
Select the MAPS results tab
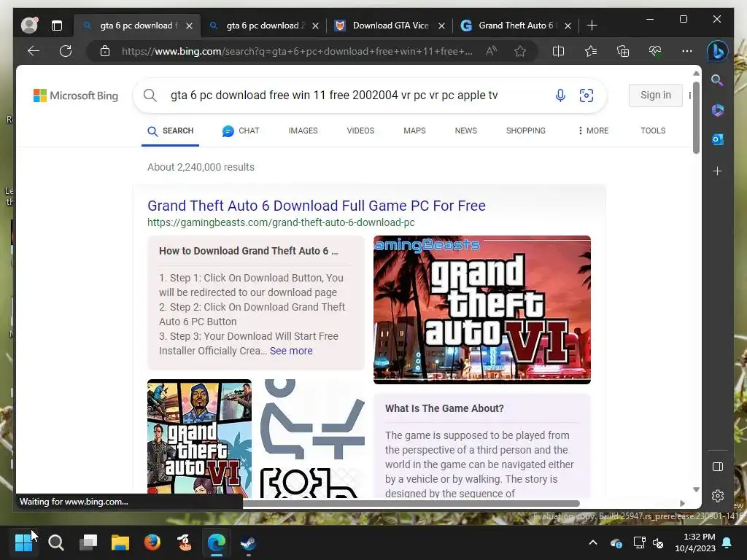click(x=414, y=131)
